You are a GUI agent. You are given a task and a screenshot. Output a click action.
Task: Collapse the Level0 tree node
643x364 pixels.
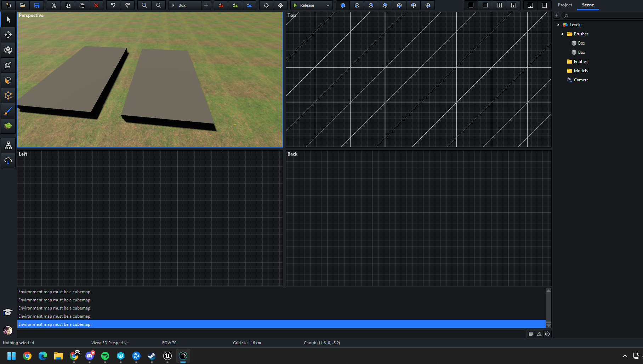point(558,25)
